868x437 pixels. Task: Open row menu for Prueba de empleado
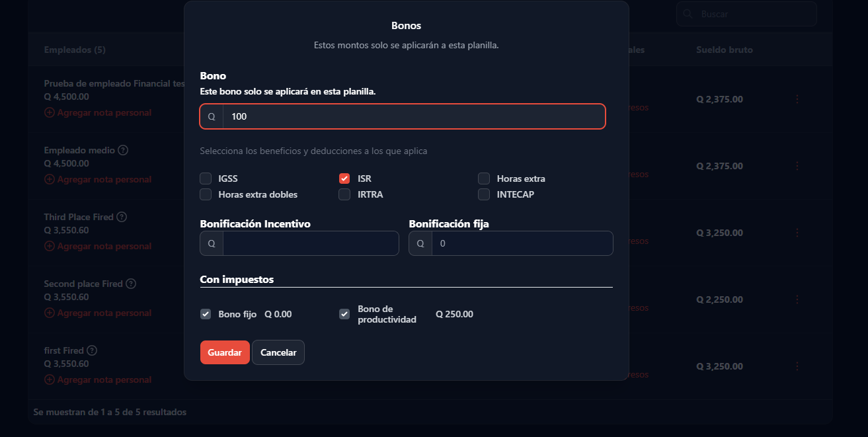coord(797,99)
